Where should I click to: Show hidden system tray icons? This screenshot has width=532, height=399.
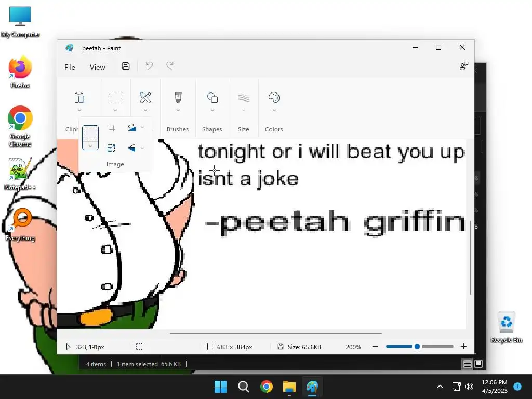(440, 387)
